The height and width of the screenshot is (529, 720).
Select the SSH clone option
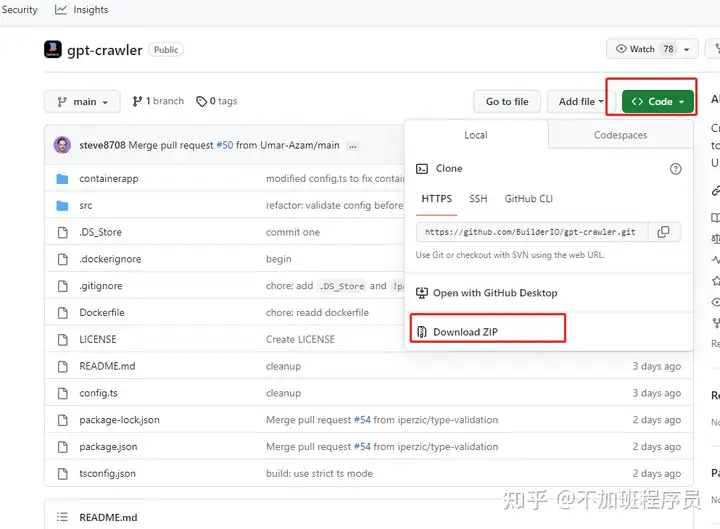478,199
